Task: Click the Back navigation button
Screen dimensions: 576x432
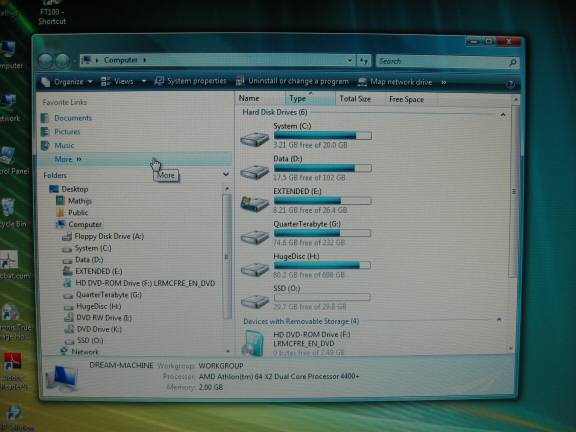Action: 46,61
